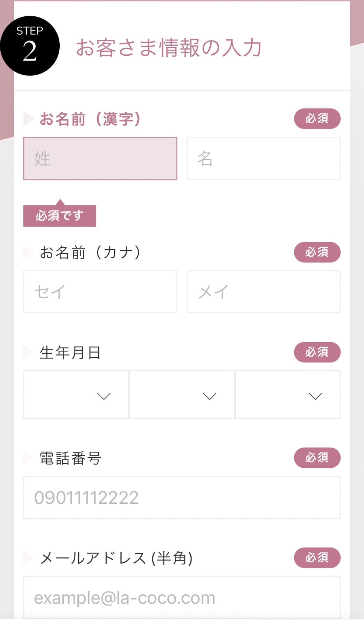The width and height of the screenshot is (364, 620).
Task: Click the 電話番号 label text
Action: click(70, 458)
